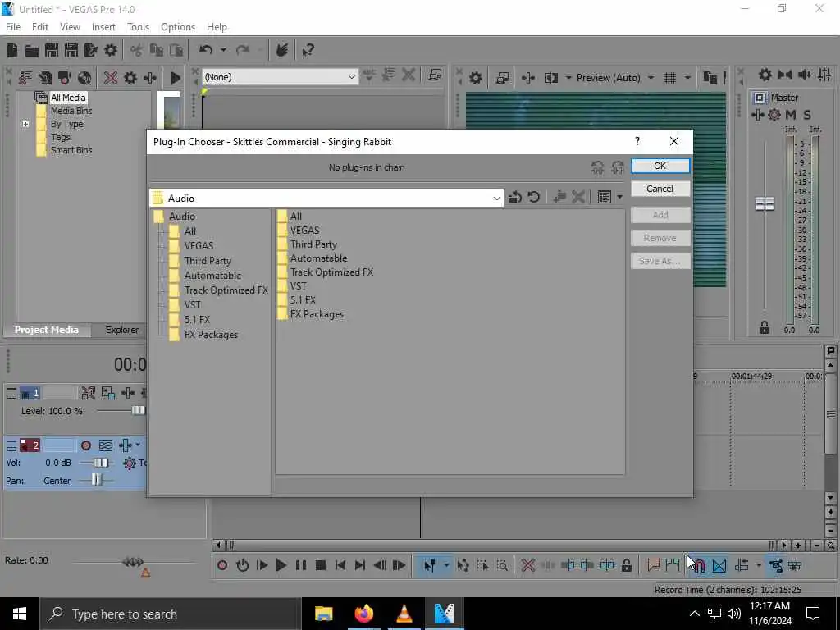The height and width of the screenshot is (630, 840).
Task: Click the views list icon in Plug-In Chooser
Action: [x=605, y=198]
